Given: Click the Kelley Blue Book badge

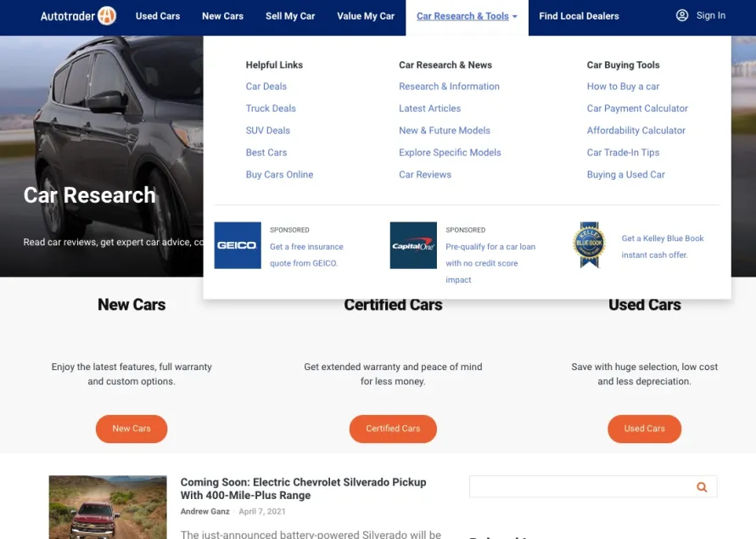Looking at the screenshot, I should (x=589, y=244).
